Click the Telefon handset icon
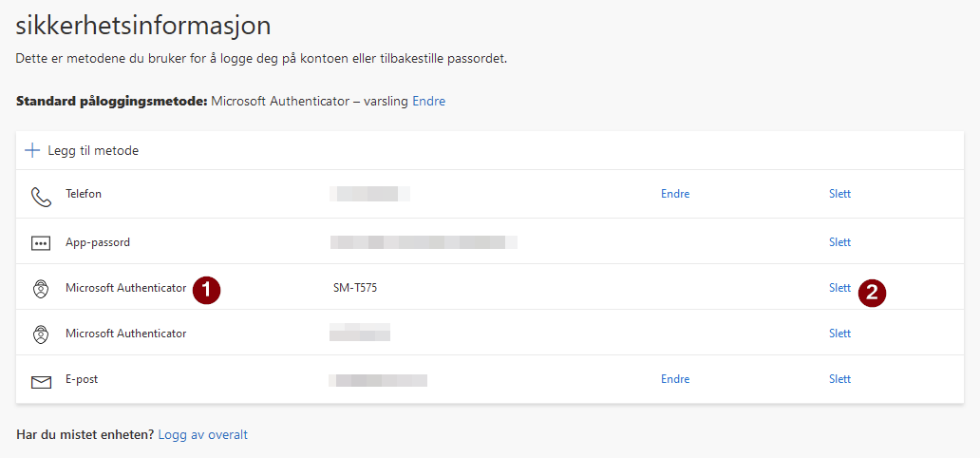The image size is (980, 458). (x=40, y=196)
